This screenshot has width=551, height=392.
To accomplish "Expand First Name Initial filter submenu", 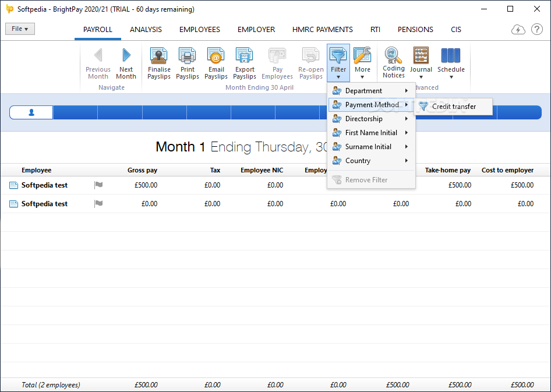I will [x=371, y=133].
